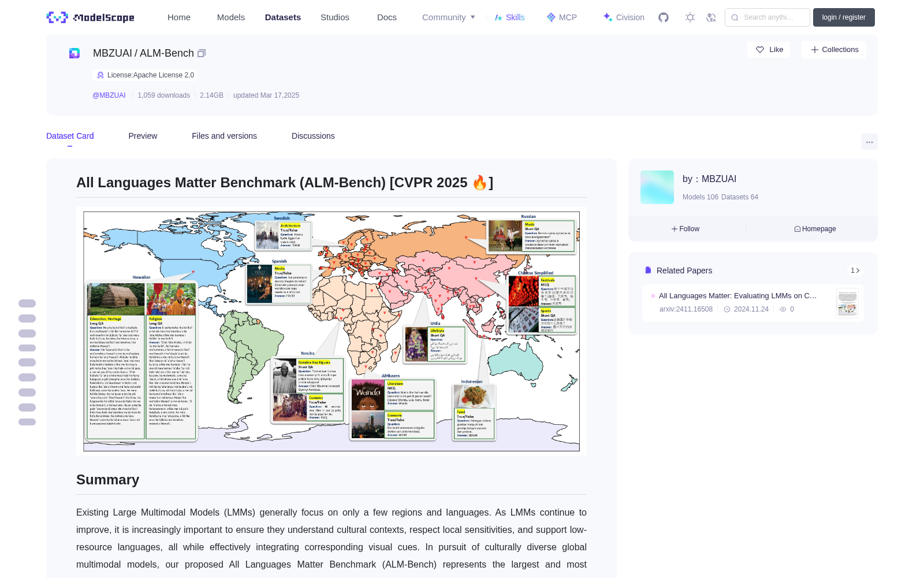Click the Datasets 64 count text
This screenshot has width=924, height=578.
[x=740, y=197]
